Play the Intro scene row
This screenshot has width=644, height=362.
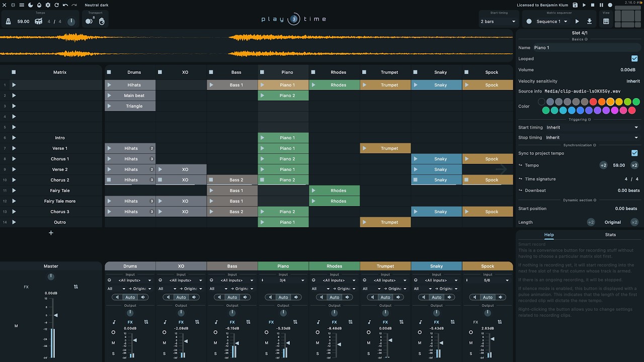click(x=14, y=138)
